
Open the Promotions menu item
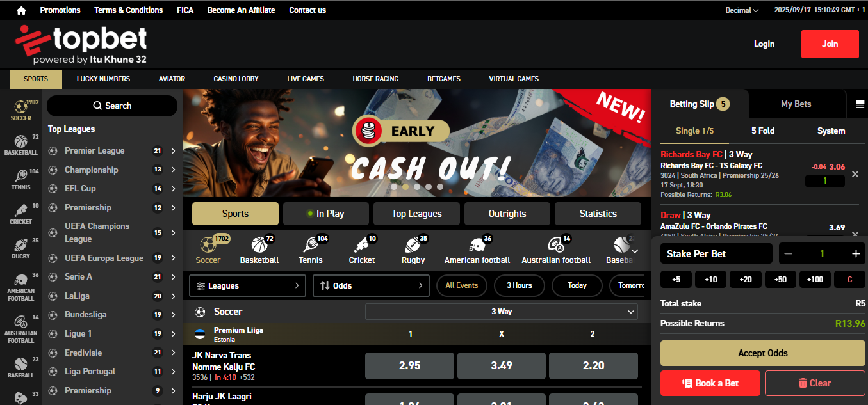point(60,10)
